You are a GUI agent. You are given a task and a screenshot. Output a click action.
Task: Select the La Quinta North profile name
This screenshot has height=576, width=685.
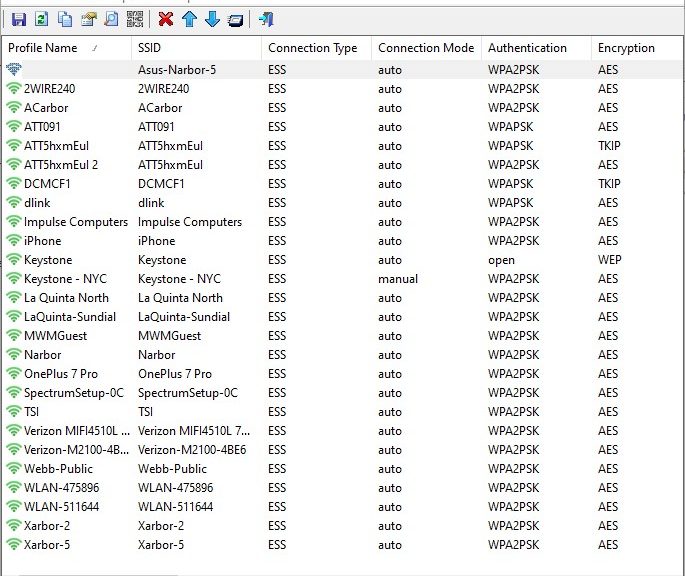pyautogui.click(x=66, y=298)
